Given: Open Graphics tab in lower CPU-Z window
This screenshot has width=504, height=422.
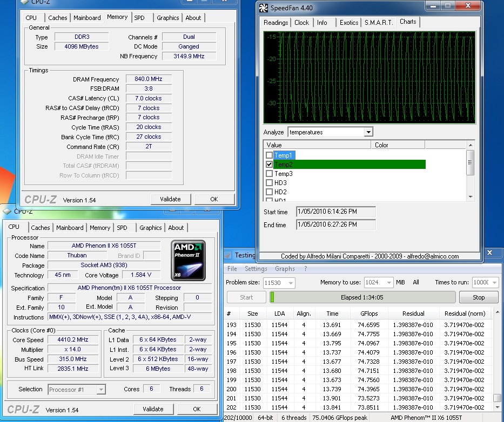Looking at the screenshot, I should (150, 228).
